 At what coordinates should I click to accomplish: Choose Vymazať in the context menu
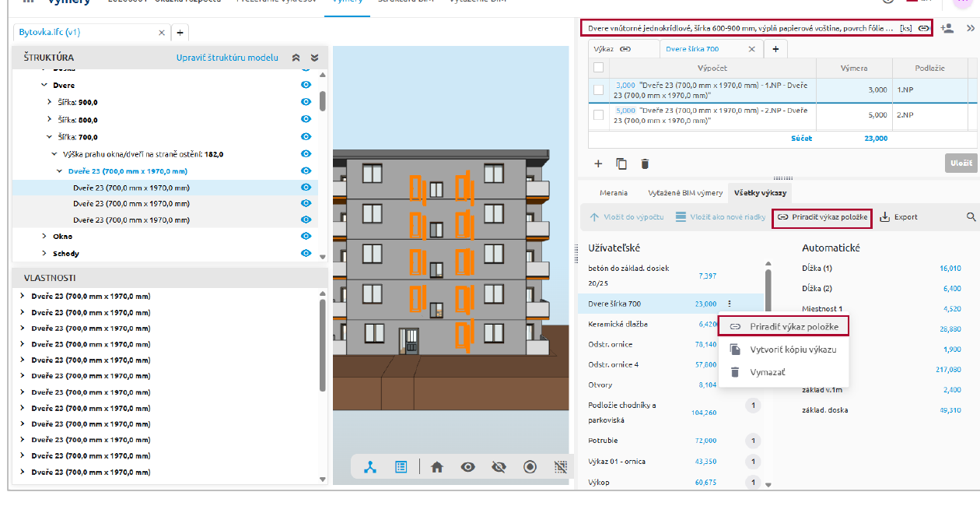click(784, 372)
